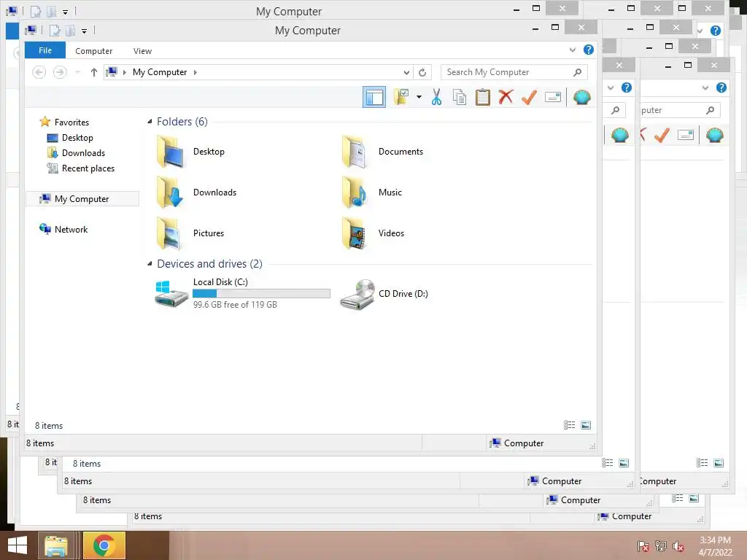The height and width of the screenshot is (560, 747).
Task: Click the muted volume tray icon
Action: [678, 546]
